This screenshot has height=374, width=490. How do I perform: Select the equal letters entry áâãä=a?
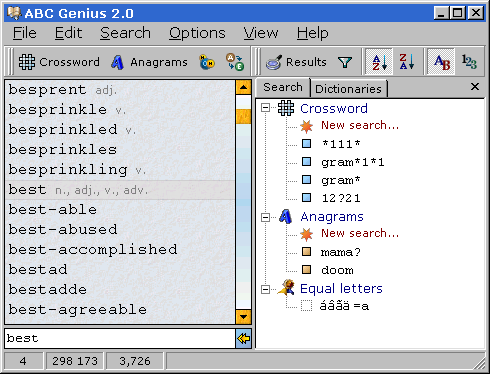[x=344, y=306]
